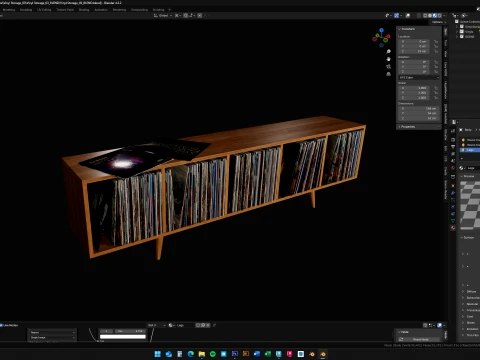Switch to rendered viewport shading
Viewport: 480px width, 360px height.
pyautogui.click(x=439, y=15)
